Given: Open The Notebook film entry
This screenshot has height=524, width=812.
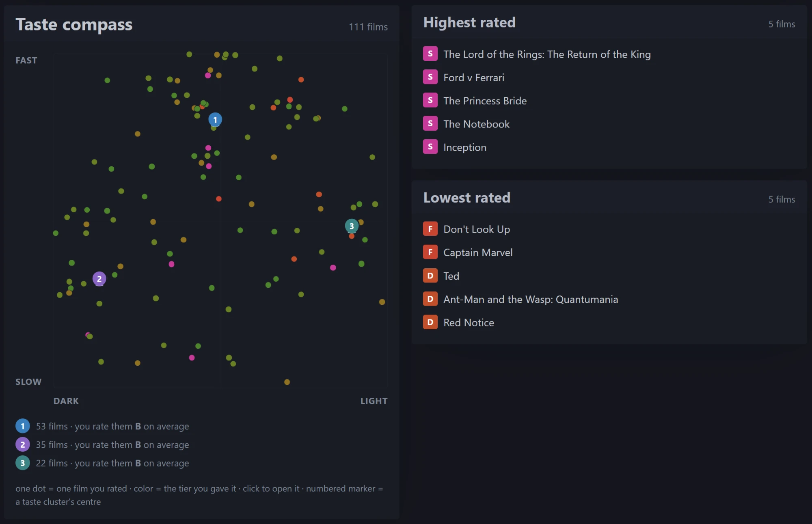Looking at the screenshot, I should (x=476, y=124).
